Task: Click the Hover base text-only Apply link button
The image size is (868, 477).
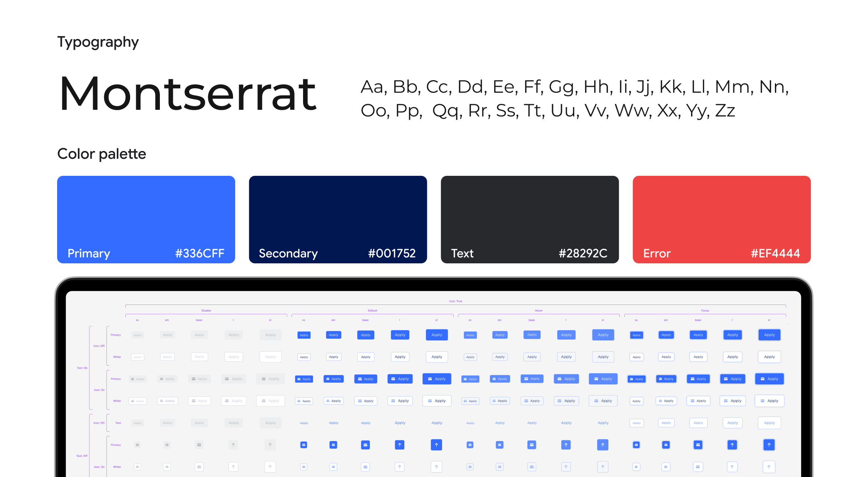Action: pyautogui.click(x=532, y=423)
